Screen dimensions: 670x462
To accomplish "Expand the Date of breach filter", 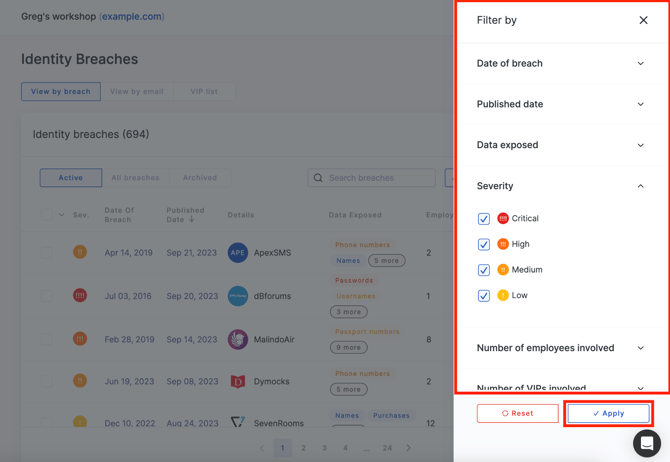I will (x=560, y=63).
